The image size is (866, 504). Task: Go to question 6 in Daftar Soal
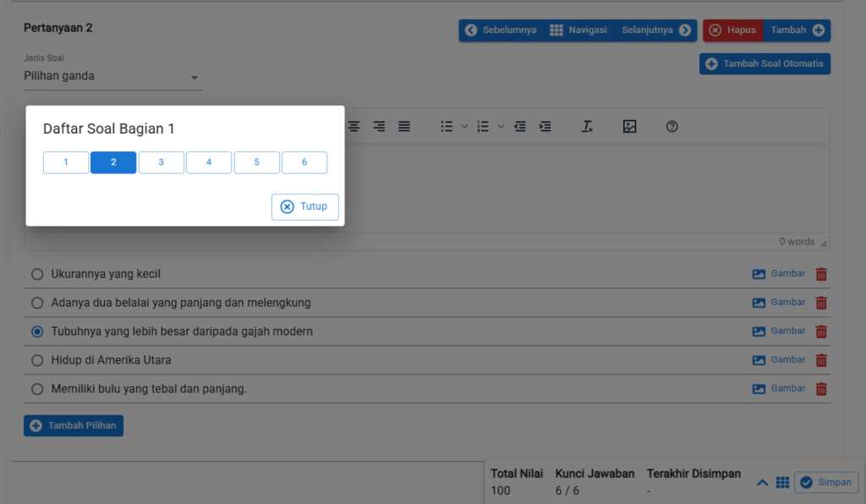pyautogui.click(x=304, y=162)
